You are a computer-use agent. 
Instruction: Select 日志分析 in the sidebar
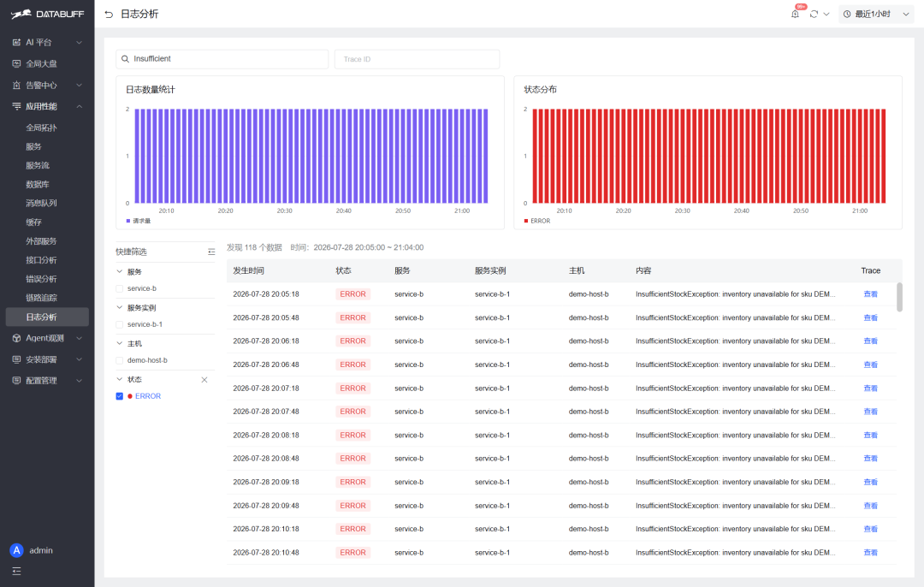(x=47, y=317)
